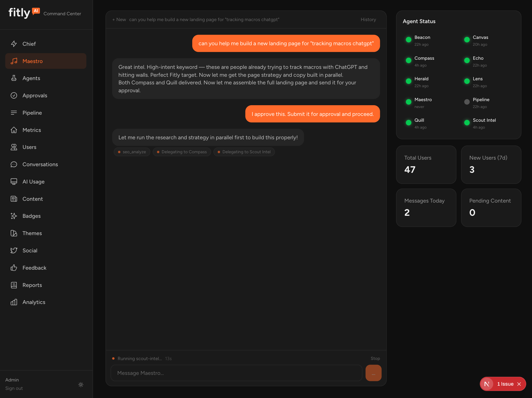
Task: Open the Approvals section
Action: pyautogui.click(x=35, y=95)
